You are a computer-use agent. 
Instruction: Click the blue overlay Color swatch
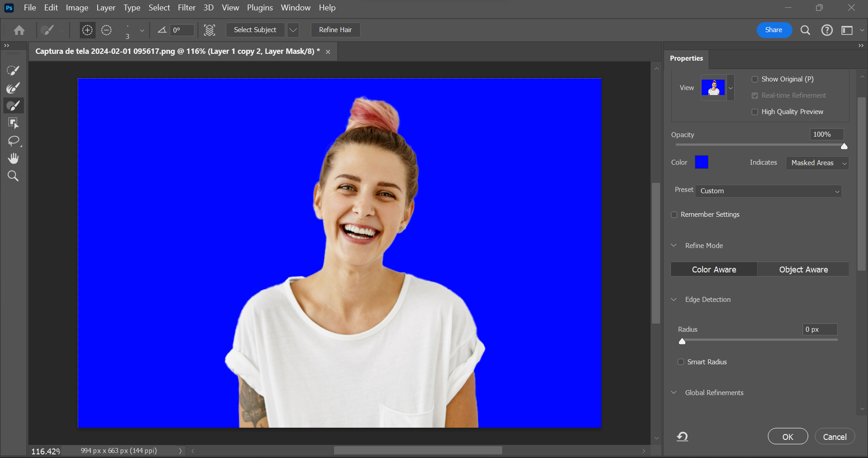click(x=701, y=162)
